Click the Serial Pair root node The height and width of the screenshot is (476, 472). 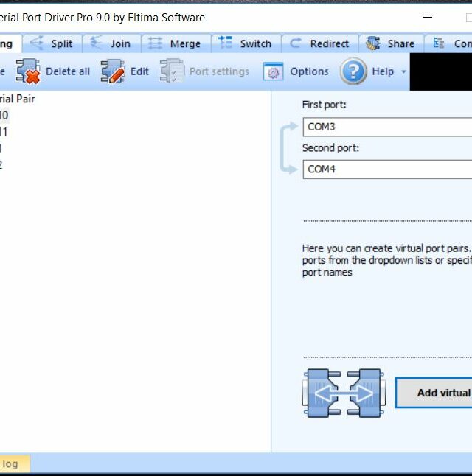(18, 99)
